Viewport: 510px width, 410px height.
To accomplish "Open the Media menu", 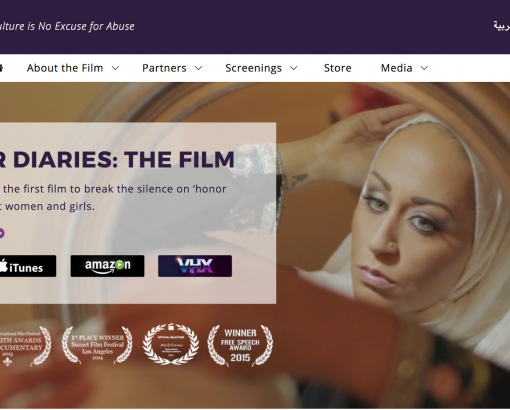I will tap(397, 68).
